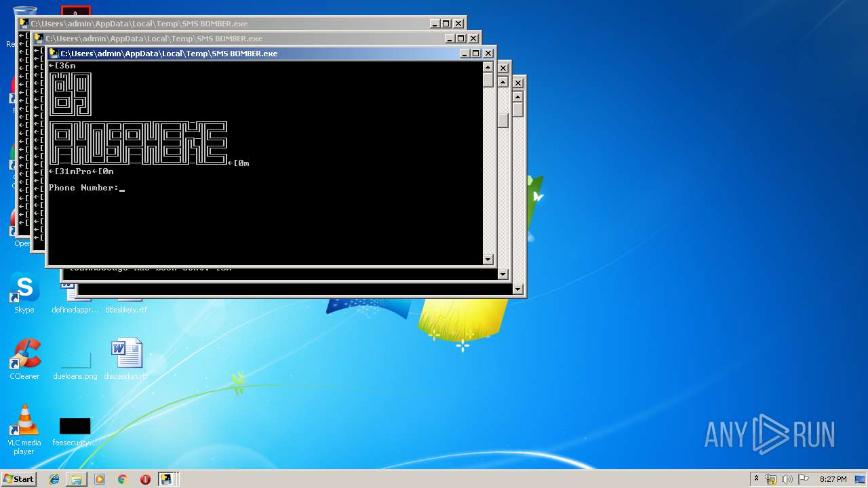Click the 8:27 PM clock

click(x=833, y=479)
